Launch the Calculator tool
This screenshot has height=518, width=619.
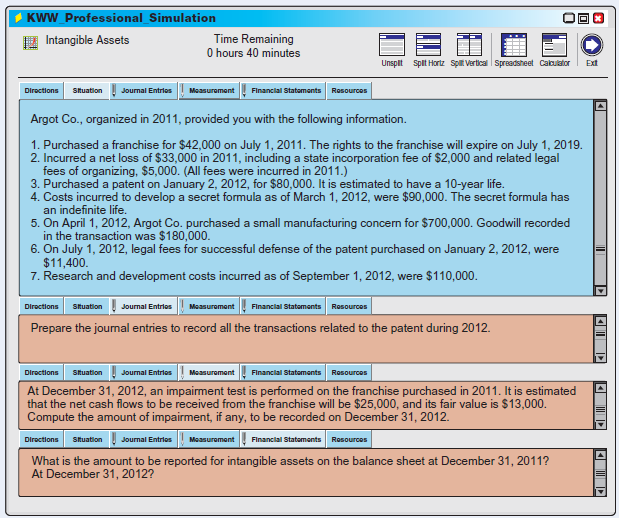coord(553,45)
